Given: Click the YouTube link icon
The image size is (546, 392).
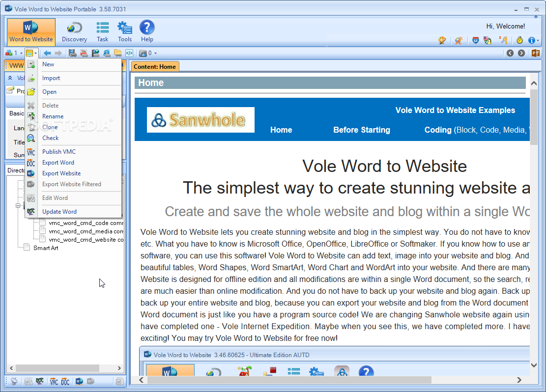Looking at the screenshot, I should click(x=84, y=53).
